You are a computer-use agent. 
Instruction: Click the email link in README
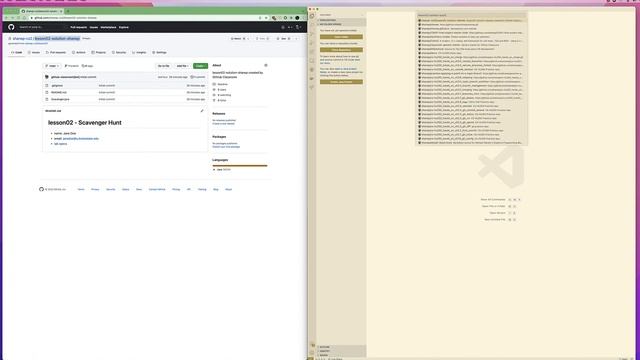tap(81, 139)
